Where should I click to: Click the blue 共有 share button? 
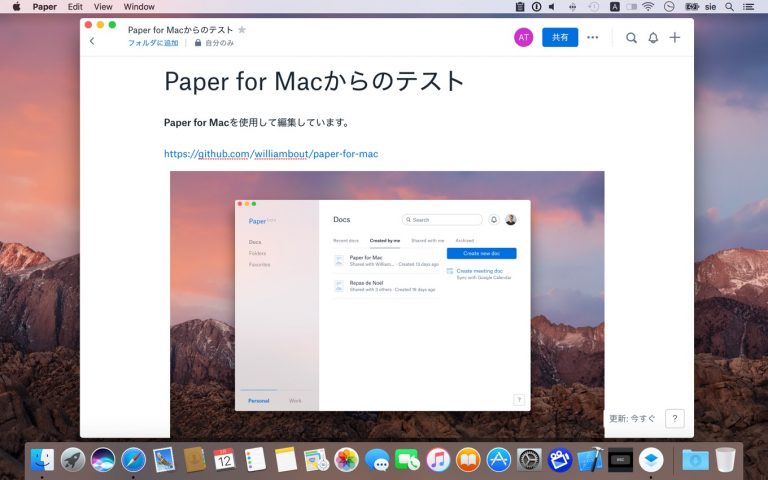(560, 37)
